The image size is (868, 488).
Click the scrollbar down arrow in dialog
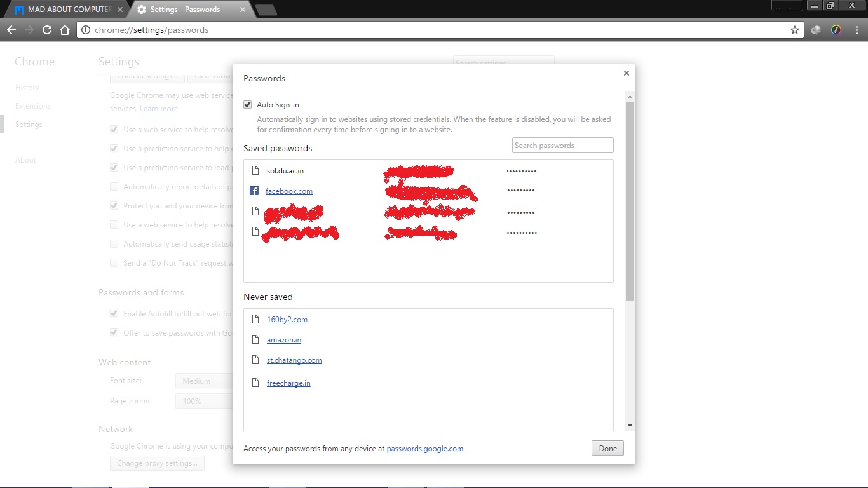click(630, 426)
